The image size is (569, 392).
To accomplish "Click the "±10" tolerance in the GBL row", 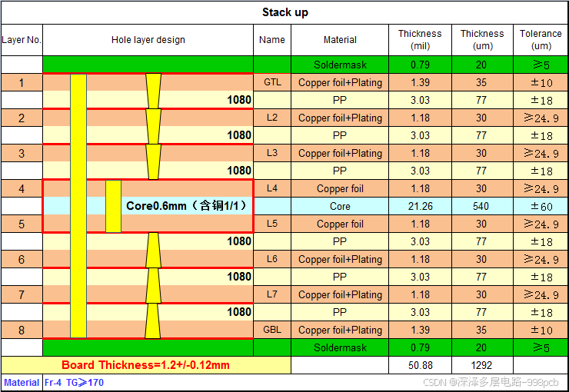I will tap(541, 330).
